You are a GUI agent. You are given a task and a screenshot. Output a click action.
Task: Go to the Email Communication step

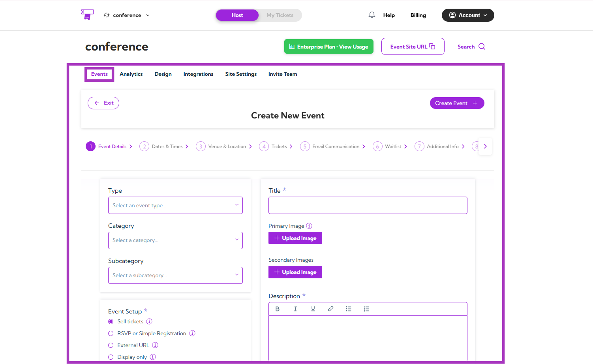pos(333,146)
